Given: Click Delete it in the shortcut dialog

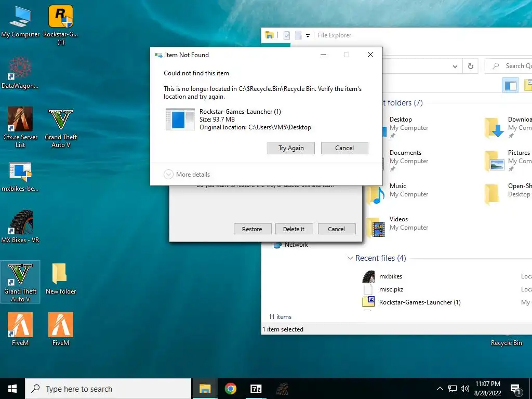Looking at the screenshot, I should coord(294,229).
